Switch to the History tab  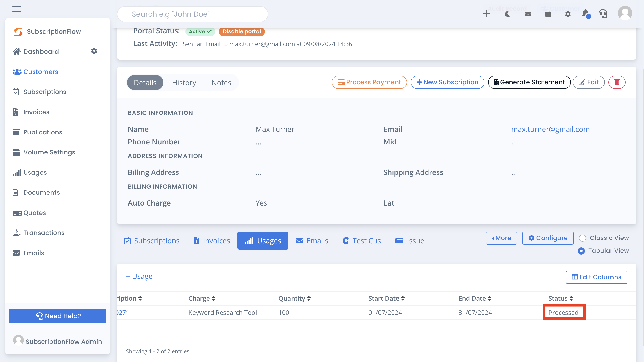point(184,83)
